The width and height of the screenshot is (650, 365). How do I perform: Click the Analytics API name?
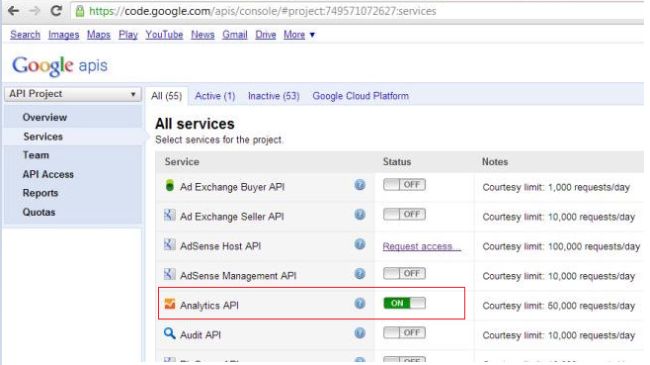tap(209, 305)
